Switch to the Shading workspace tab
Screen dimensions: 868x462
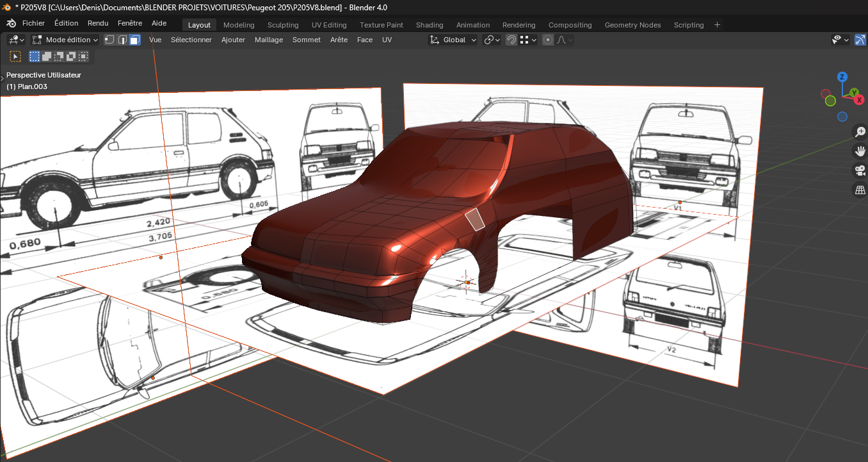point(430,25)
